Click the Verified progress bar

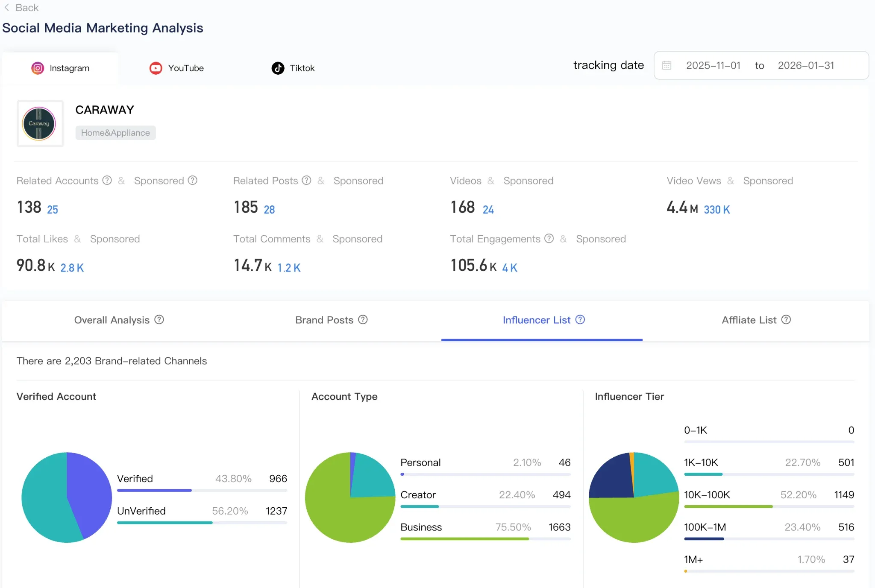(202, 490)
